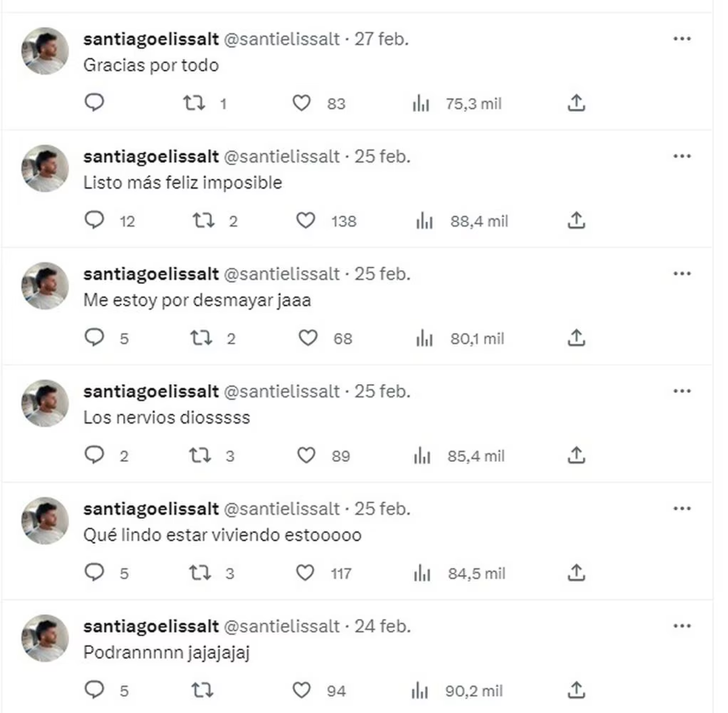728x713 pixels.
Task: Share the "Listo más feliz imposible" tweet
Action: click(x=576, y=220)
